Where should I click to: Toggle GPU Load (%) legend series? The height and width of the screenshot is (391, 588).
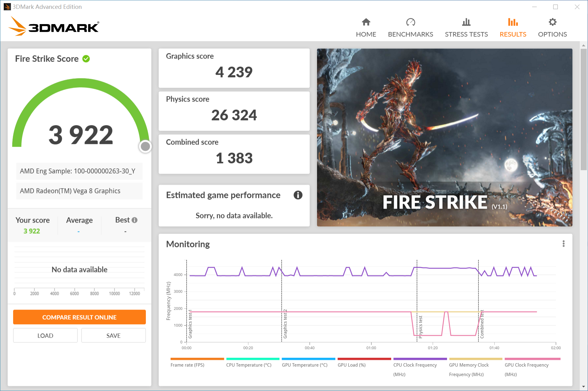click(x=364, y=363)
